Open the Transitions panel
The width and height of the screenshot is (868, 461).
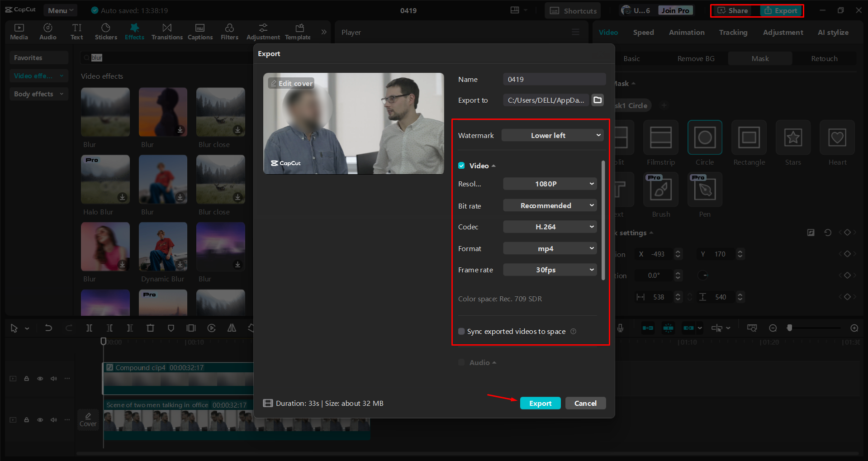167,32
